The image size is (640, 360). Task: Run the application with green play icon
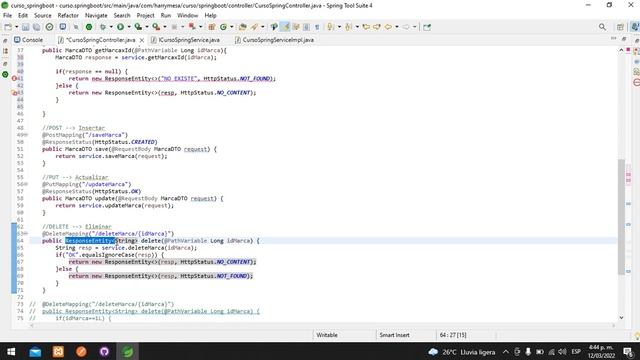coord(120,27)
